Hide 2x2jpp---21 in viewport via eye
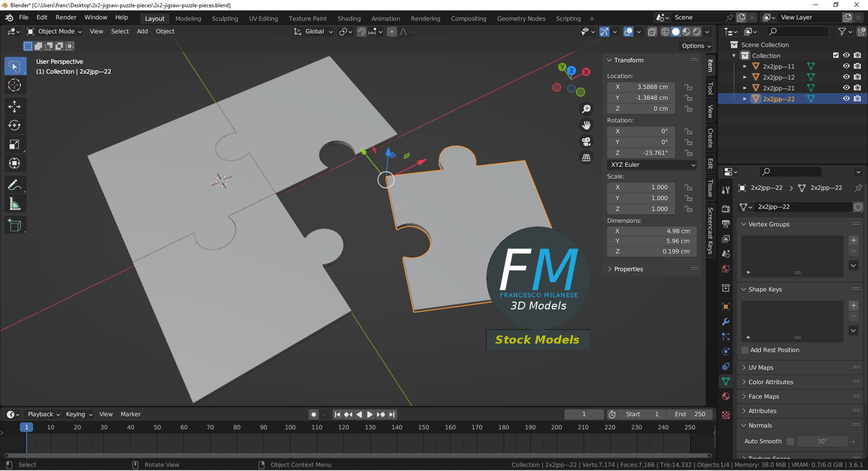 tap(846, 88)
